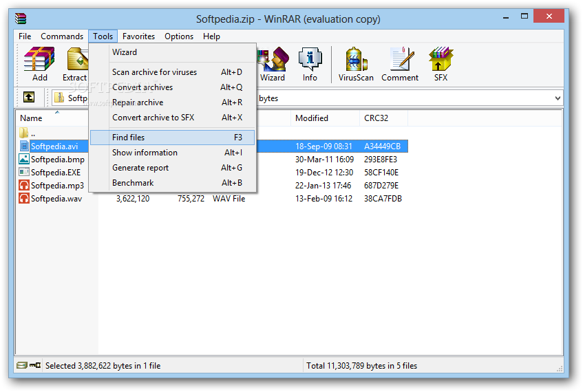Screen dimensions: 583x392
Task: Click the Softpedia.EXE program icon
Action: click(24, 172)
